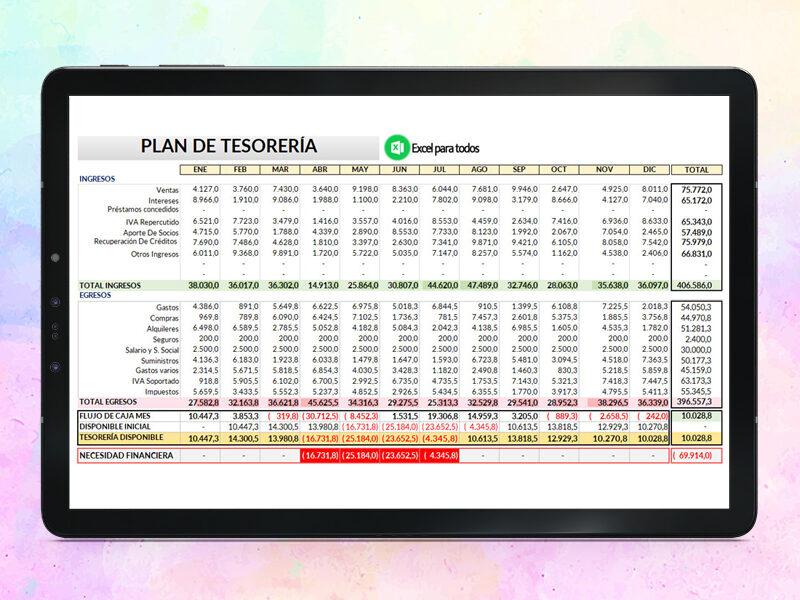The width and height of the screenshot is (800, 600).
Task: Select the Otros Ingresos row label
Action: coord(155,254)
